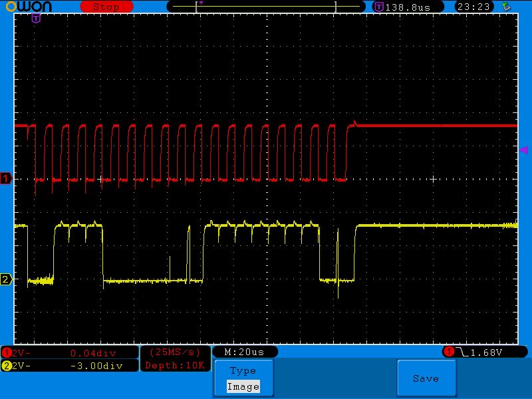Viewport: 532px width, 399px height.
Task: Click the 1.68V trigger level readout
Action: (486, 352)
